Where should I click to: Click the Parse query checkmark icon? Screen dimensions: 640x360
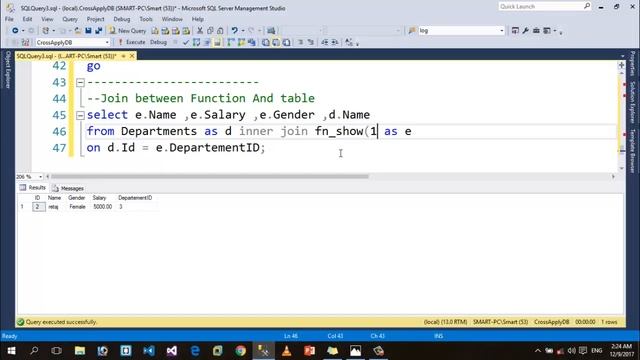[186, 42]
